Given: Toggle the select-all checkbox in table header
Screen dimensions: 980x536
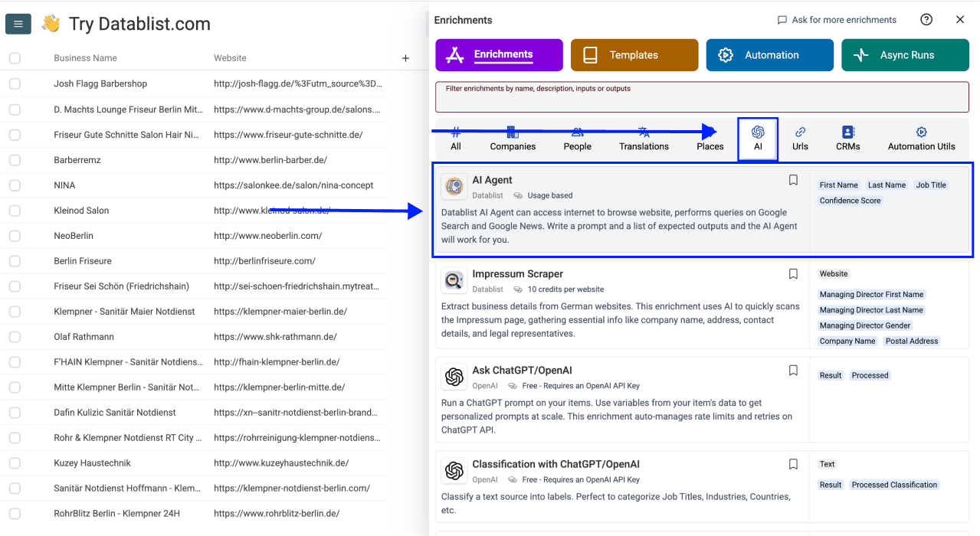Looking at the screenshot, I should click(14, 57).
